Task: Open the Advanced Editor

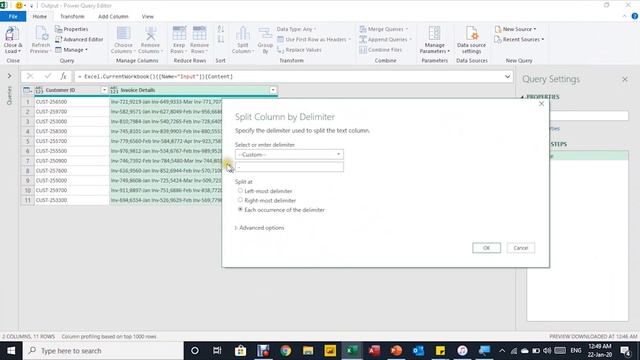Action: (79, 40)
